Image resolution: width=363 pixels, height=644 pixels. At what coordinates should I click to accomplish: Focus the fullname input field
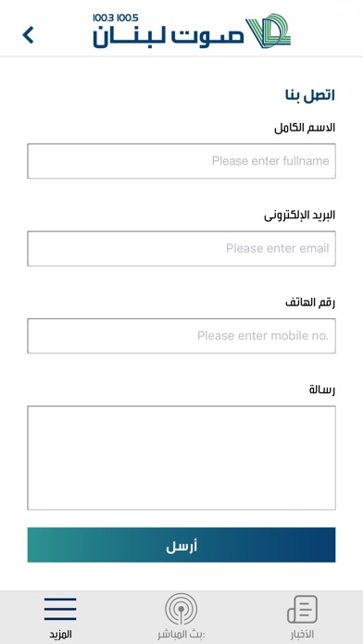(x=181, y=161)
